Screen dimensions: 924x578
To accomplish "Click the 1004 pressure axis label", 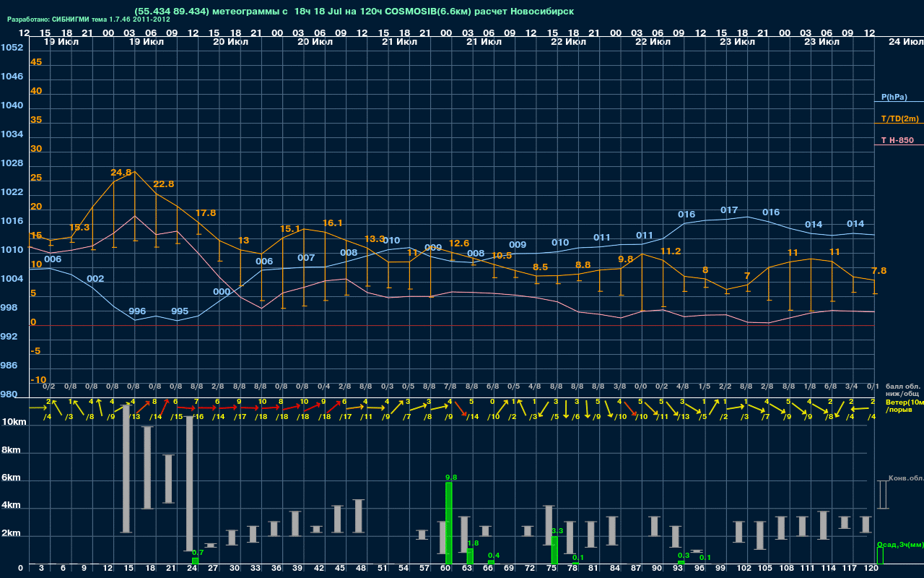I will [x=12, y=279].
